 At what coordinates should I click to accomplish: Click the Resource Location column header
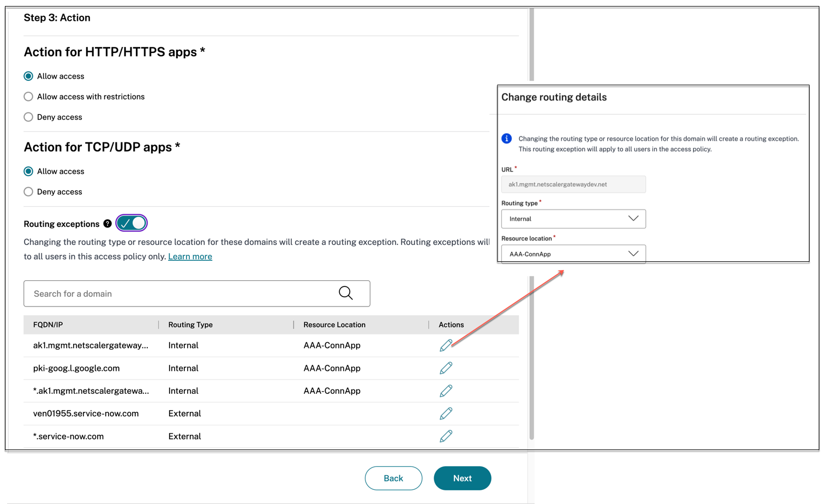coord(334,325)
